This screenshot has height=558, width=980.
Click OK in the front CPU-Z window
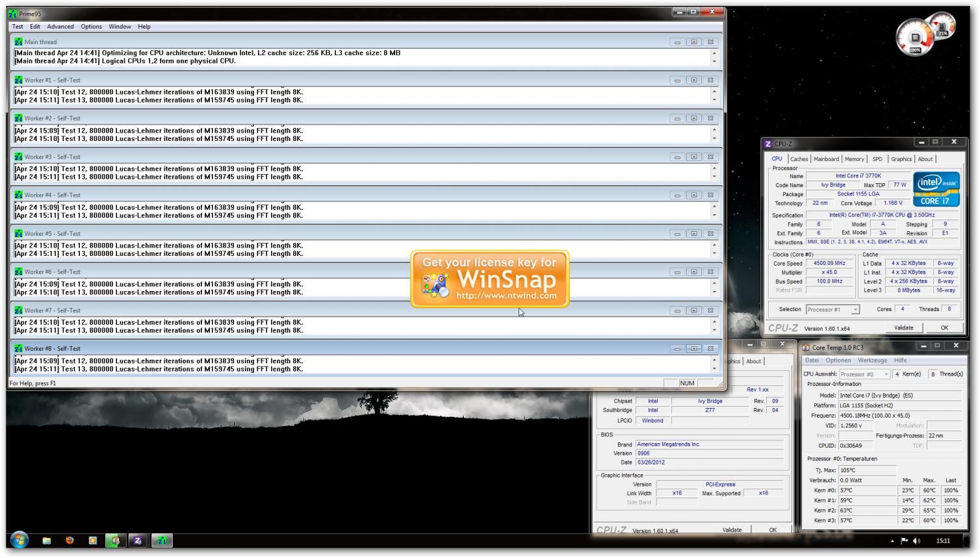point(944,328)
